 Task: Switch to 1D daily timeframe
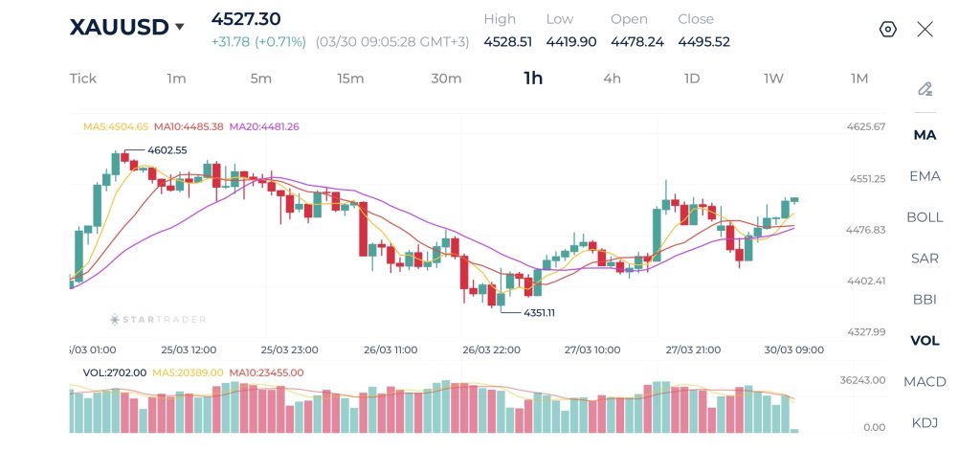[x=692, y=79]
